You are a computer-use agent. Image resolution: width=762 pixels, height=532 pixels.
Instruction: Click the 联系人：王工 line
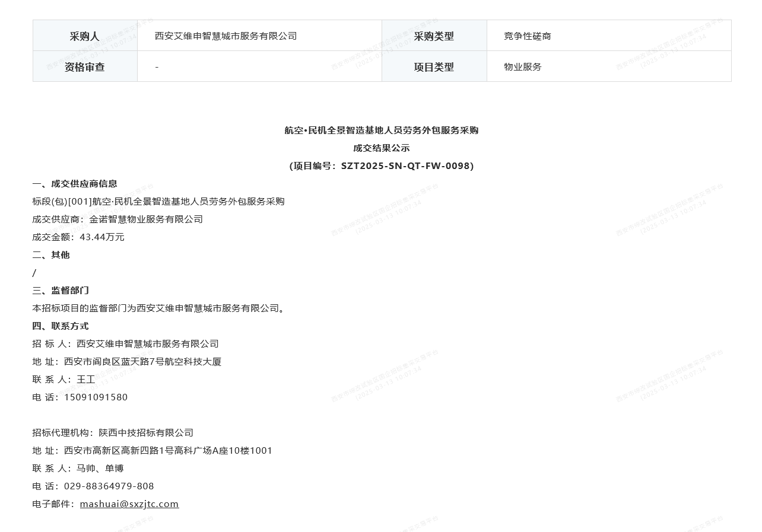click(63, 380)
